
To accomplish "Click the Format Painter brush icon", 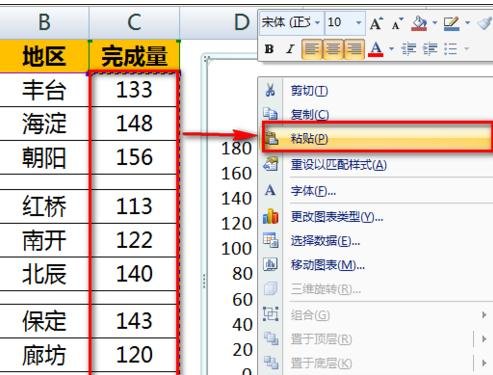I will [484, 23].
